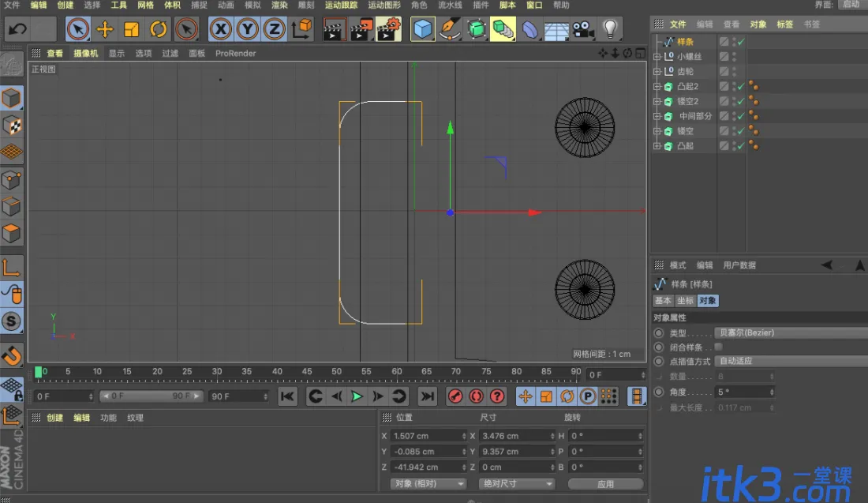Activate the Rotate tool

(x=159, y=28)
